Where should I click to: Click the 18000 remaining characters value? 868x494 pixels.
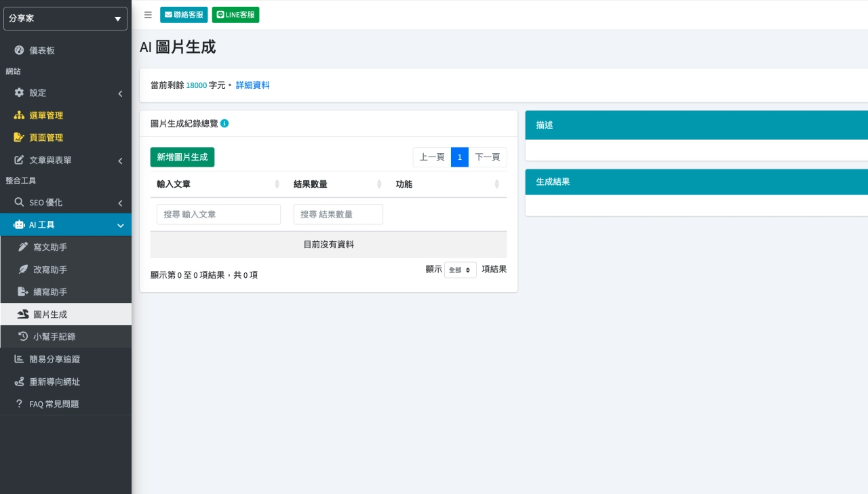coord(197,85)
